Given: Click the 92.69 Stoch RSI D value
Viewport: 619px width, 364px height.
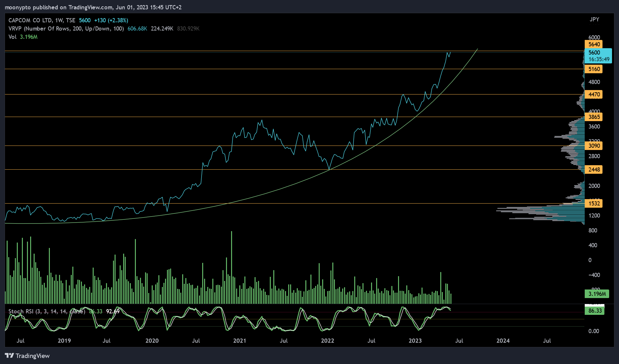Looking at the screenshot, I should (x=113, y=311).
